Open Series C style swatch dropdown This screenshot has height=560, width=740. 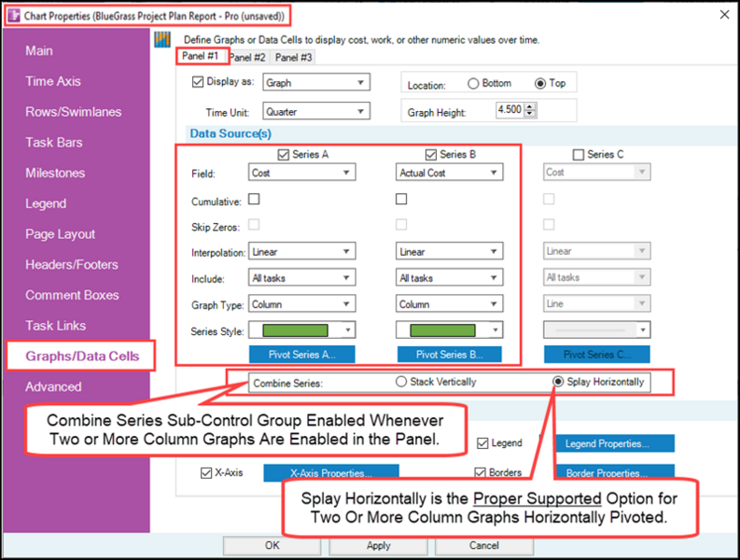(x=643, y=330)
